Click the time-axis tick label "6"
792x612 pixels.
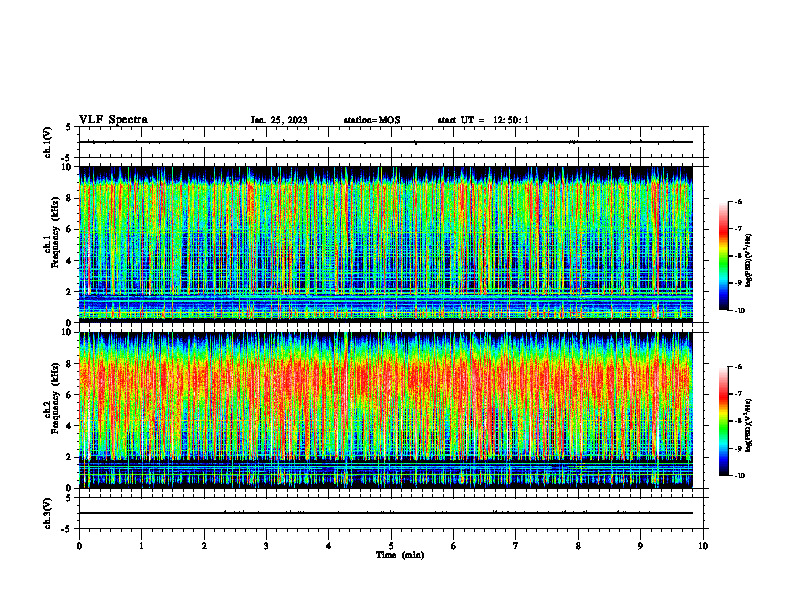tap(453, 546)
